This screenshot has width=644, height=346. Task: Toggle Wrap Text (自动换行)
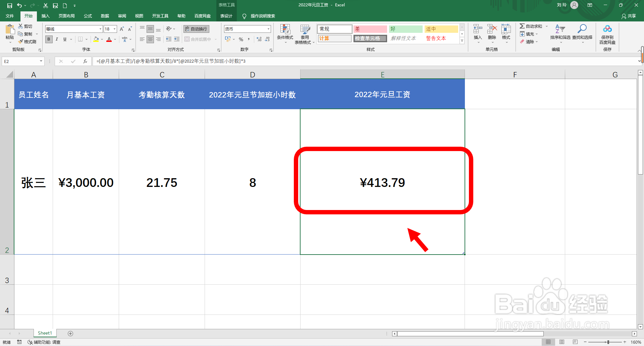point(196,29)
